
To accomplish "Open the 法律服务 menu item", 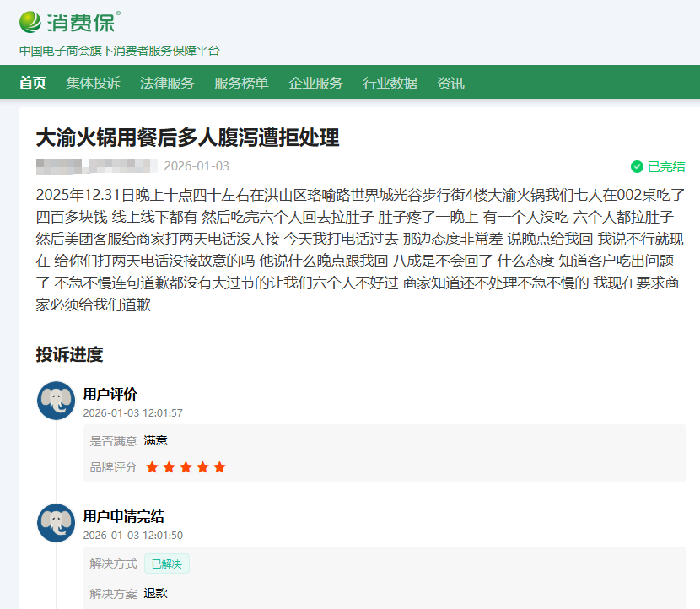I will [x=167, y=83].
